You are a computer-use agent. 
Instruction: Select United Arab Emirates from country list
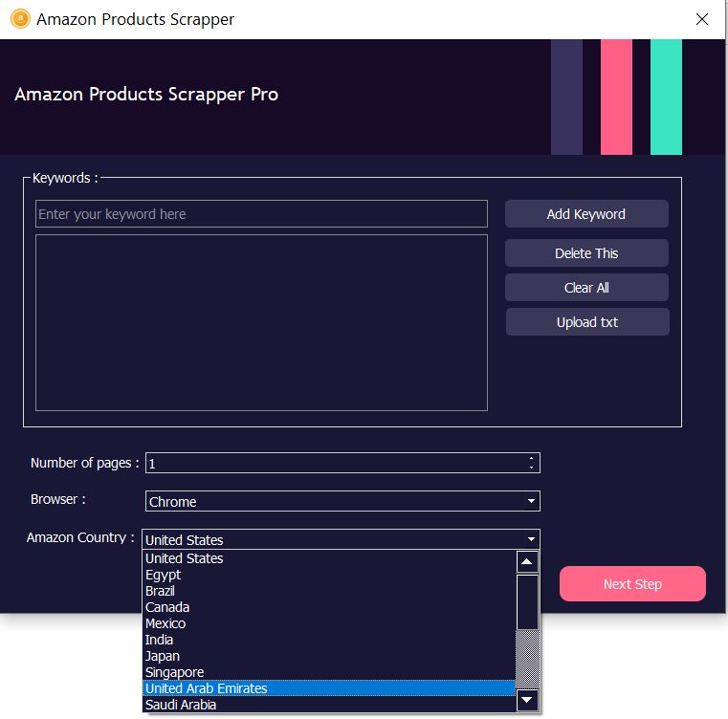pyautogui.click(x=329, y=688)
